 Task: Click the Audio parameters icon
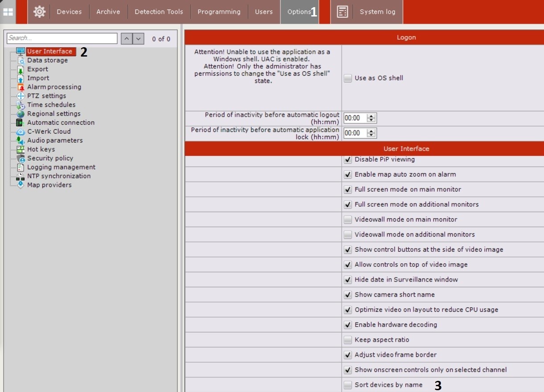click(20, 141)
